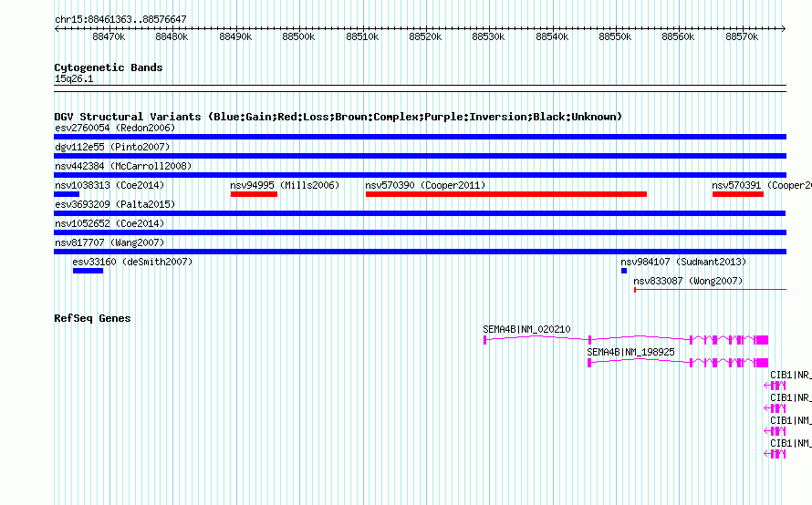
Task: Click the 88480k ruler tick label
Action: (172, 36)
